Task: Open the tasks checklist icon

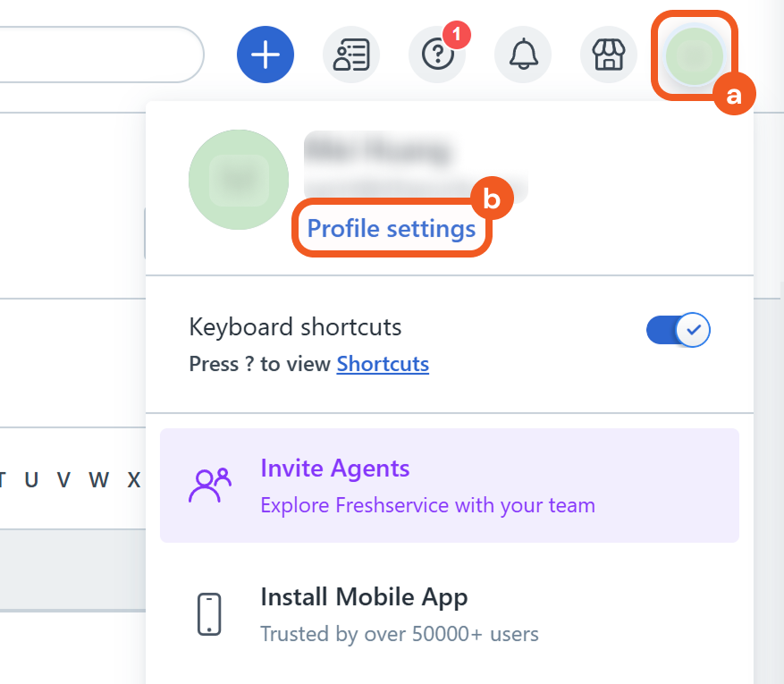Action: pos(350,55)
